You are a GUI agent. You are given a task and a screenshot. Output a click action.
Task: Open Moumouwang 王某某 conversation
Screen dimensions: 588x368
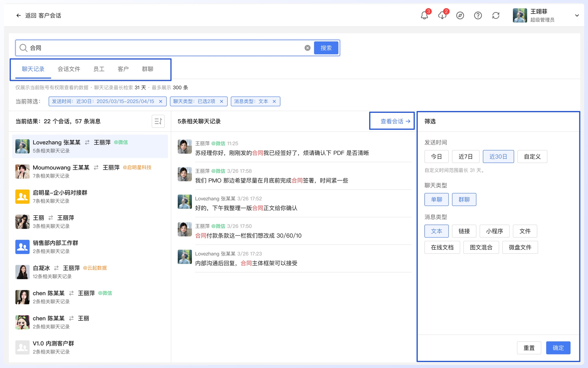click(x=90, y=172)
